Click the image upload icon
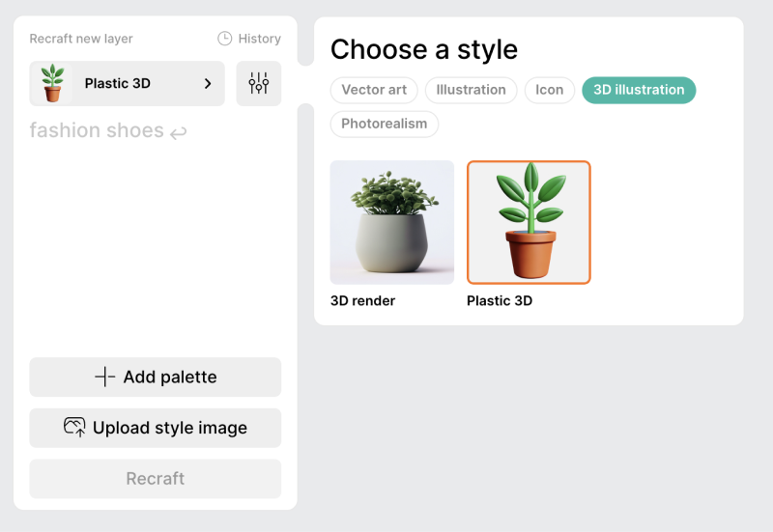773x532 pixels. click(x=74, y=427)
